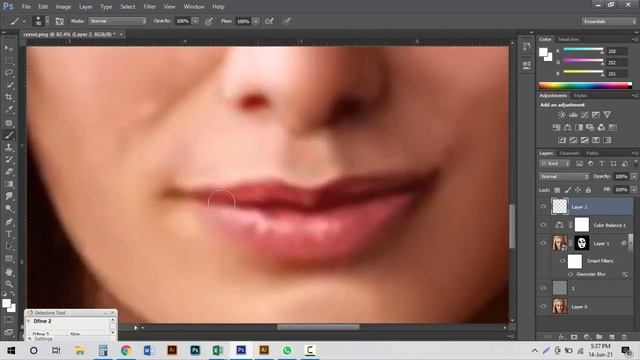Switch to the Swatches tab

point(568,39)
